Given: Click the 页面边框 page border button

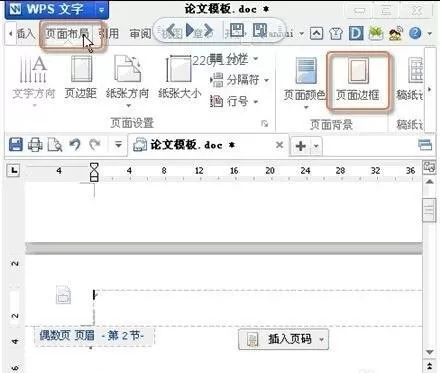Looking at the screenshot, I should point(358,80).
